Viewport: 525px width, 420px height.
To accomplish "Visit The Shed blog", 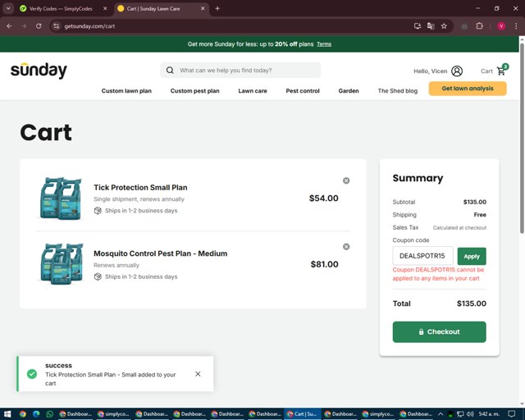I will pos(397,91).
